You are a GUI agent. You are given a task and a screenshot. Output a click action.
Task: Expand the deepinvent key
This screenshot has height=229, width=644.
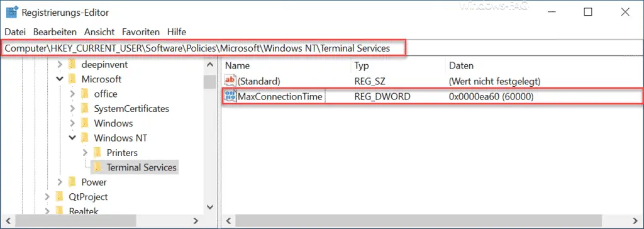pos(60,65)
